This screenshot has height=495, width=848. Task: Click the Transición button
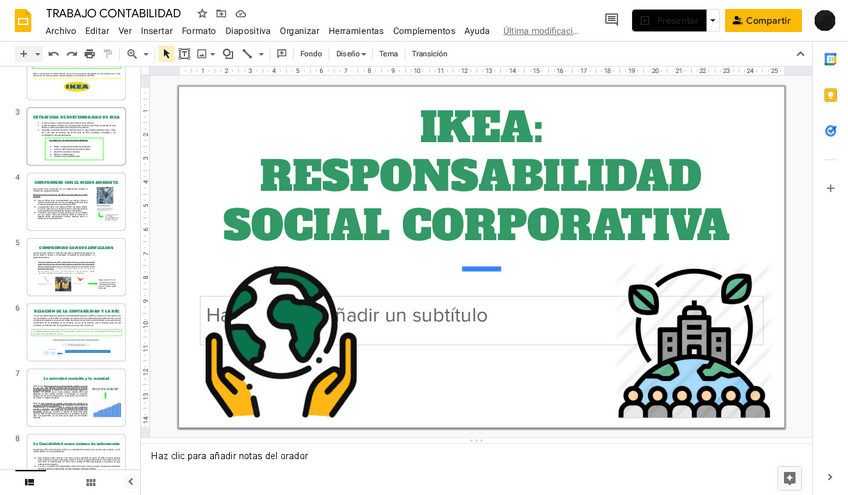click(429, 54)
